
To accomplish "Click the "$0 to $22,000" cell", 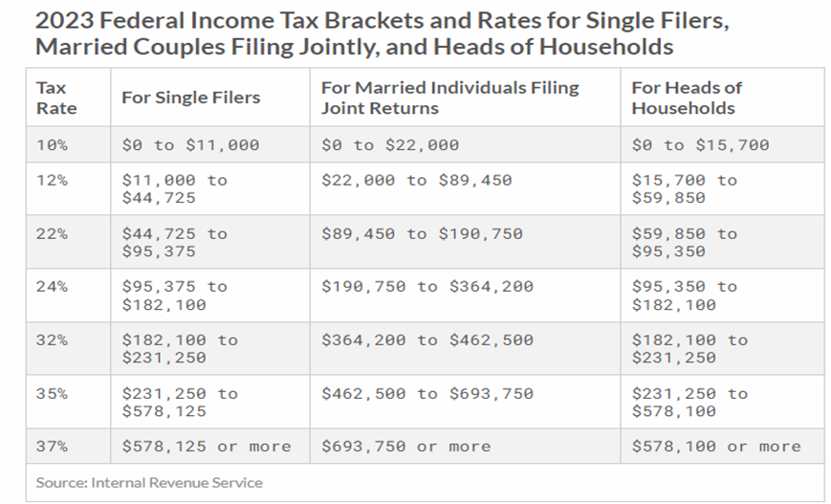I will [390, 145].
